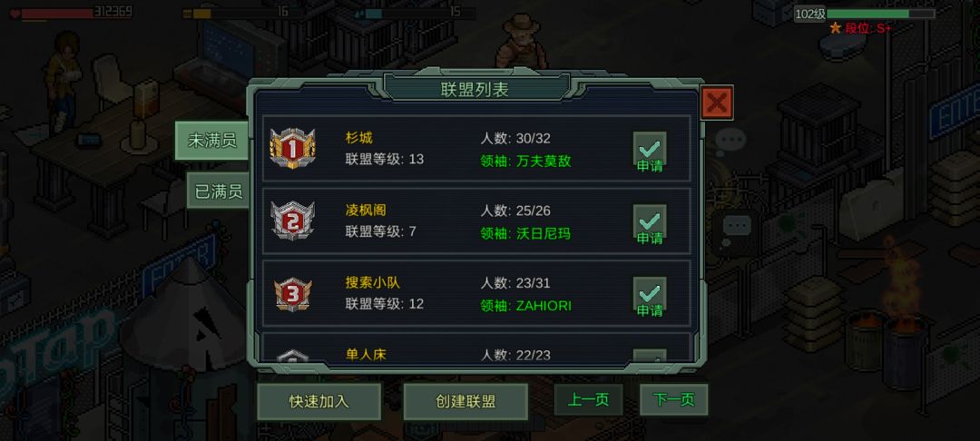Check apply box for 凌枫阁 alliance
Image resolution: width=980 pixels, height=441 pixels.
tap(650, 224)
